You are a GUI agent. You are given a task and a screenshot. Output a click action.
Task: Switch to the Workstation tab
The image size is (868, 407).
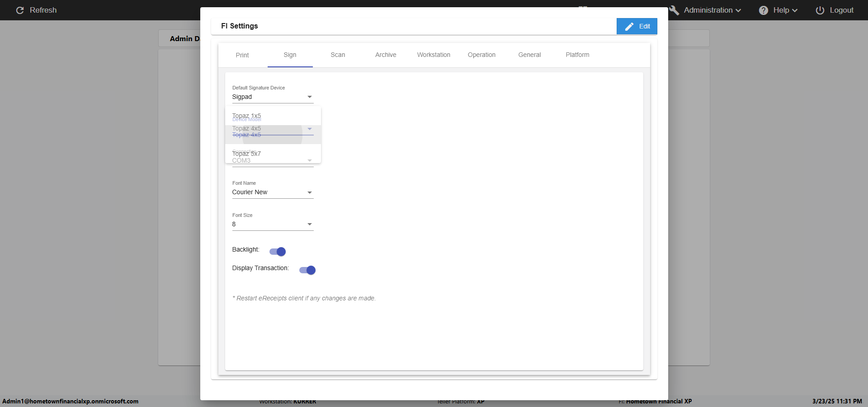pos(434,55)
